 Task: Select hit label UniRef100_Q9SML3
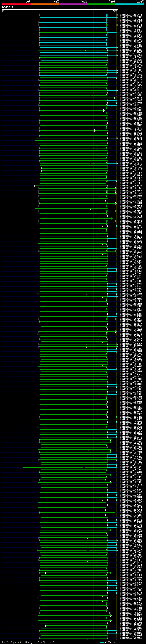click(x=131, y=20)
